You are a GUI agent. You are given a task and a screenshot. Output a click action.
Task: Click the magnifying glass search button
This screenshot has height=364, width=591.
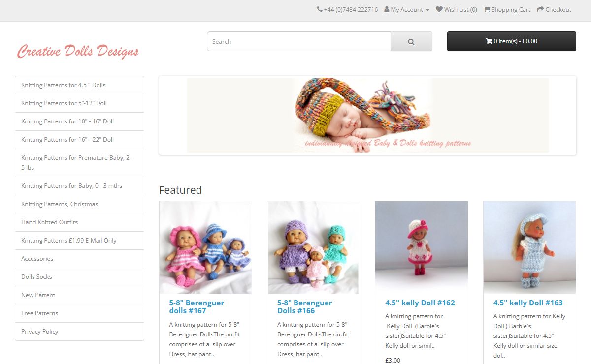pos(411,42)
